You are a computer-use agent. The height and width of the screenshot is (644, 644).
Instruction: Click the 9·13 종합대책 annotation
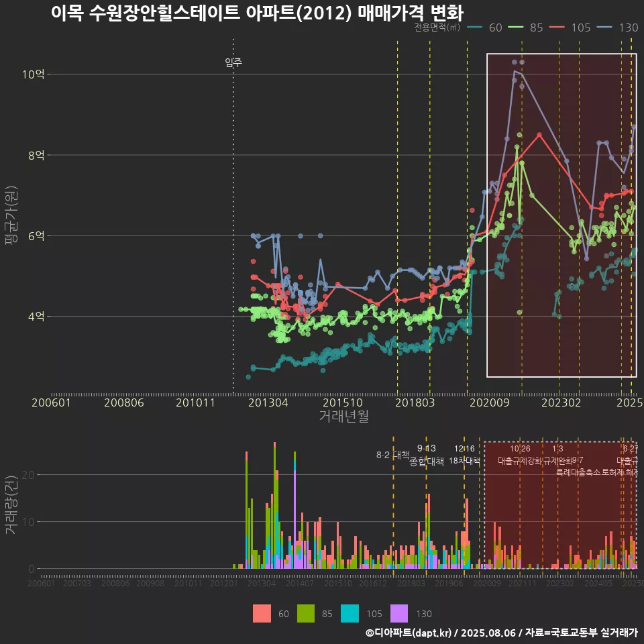tap(427, 455)
